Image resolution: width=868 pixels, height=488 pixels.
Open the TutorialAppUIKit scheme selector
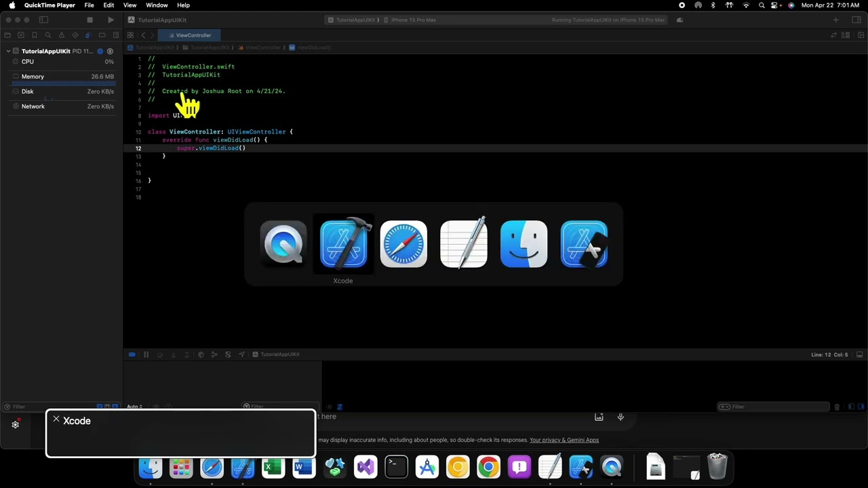[x=351, y=20]
